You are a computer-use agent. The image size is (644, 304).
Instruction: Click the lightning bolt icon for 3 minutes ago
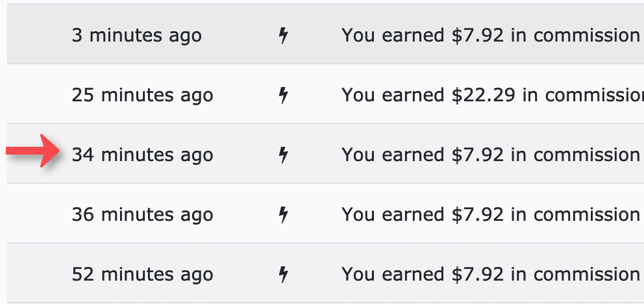point(283,36)
